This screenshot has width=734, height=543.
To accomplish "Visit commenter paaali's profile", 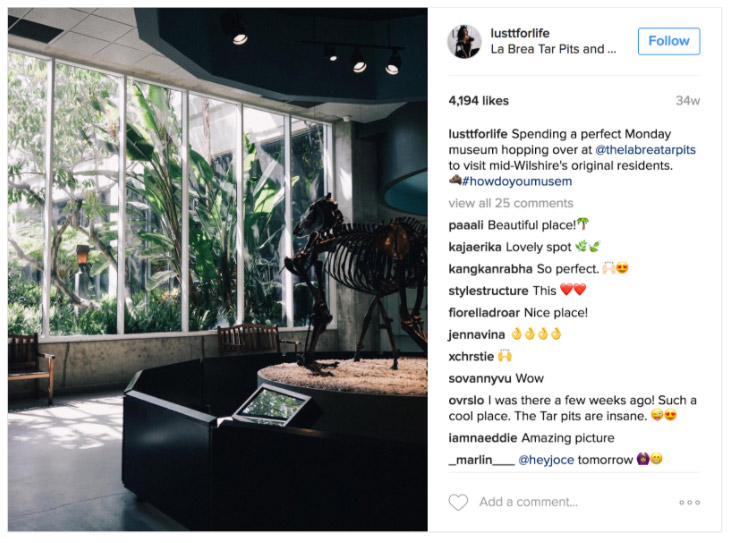I will (466, 225).
